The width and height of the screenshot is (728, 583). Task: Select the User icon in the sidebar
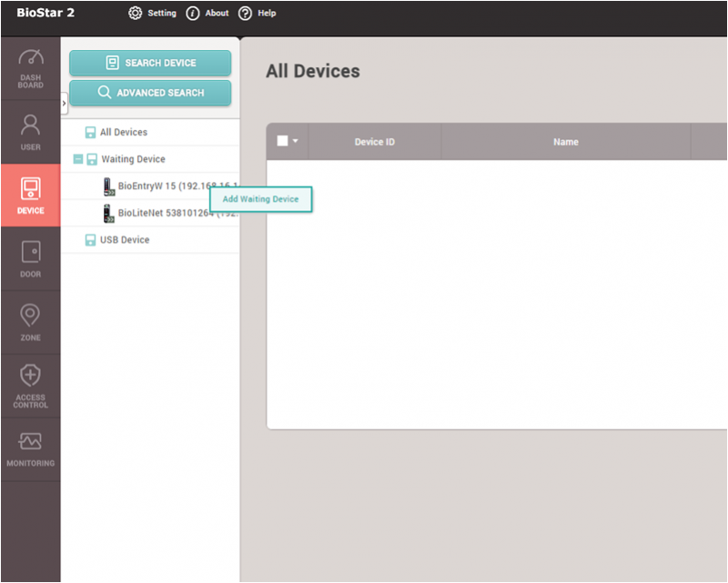click(30, 132)
